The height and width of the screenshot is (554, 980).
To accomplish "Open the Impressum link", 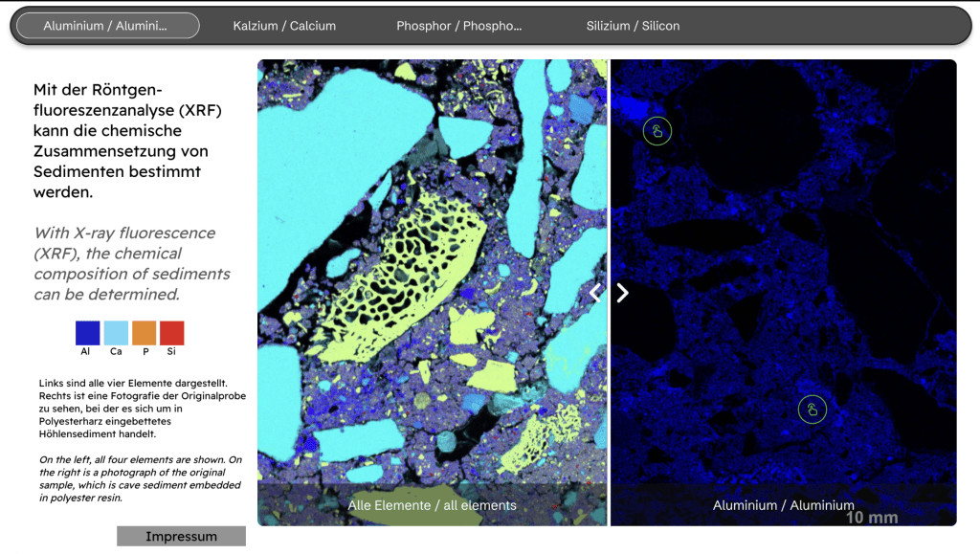I will pos(181,537).
